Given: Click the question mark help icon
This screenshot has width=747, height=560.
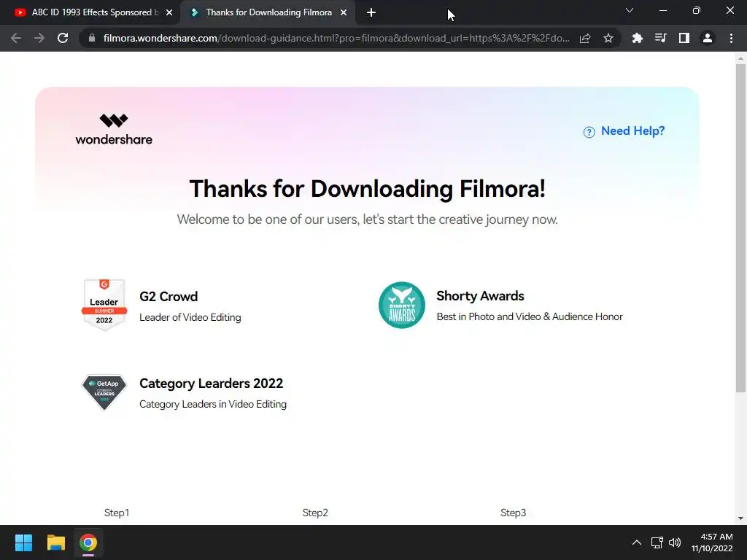Looking at the screenshot, I should [x=589, y=133].
